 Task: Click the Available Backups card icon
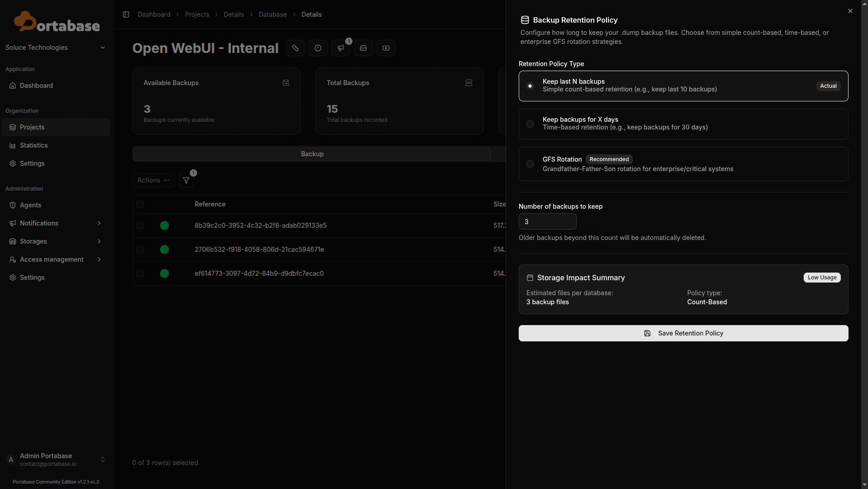[286, 83]
